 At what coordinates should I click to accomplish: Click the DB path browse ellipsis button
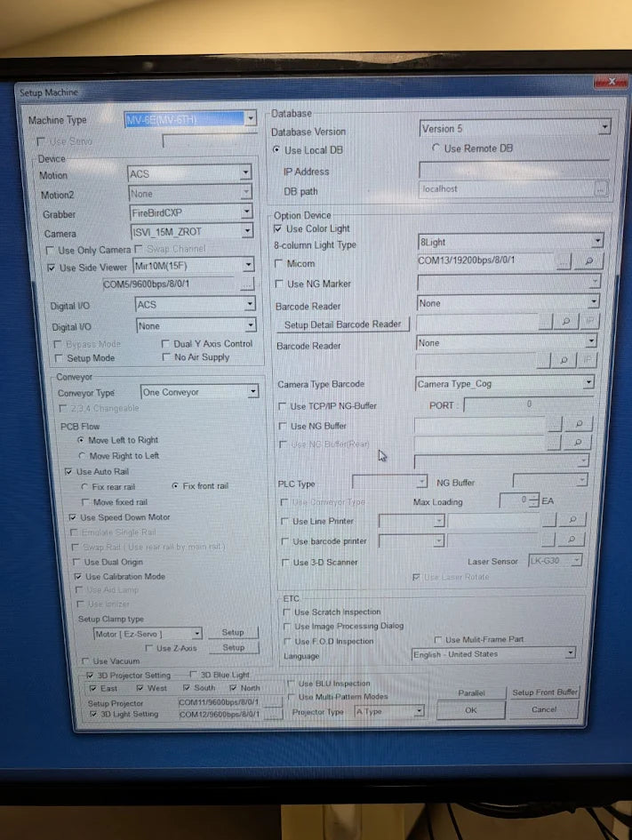[602, 189]
